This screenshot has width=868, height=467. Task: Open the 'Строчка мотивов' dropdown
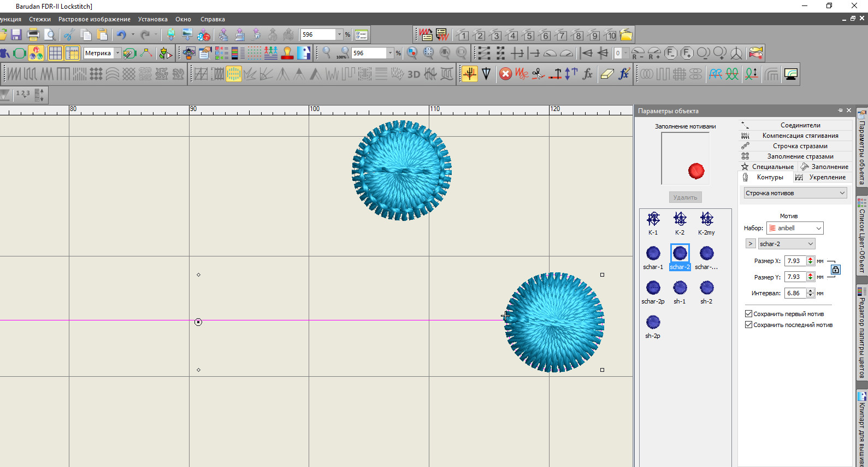pos(795,193)
